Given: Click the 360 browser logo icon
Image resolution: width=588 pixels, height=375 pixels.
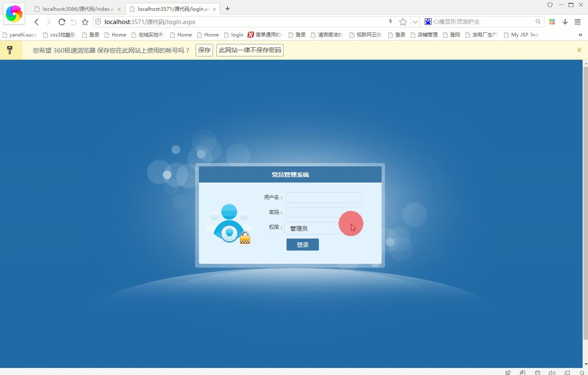Looking at the screenshot, I should pyautogui.click(x=14, y=14).
